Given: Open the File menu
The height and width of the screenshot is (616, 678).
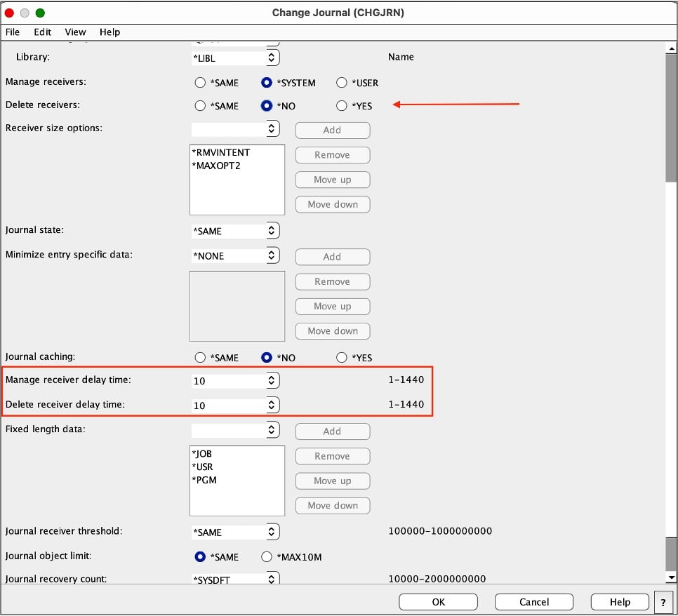Looking at the screenshot, I should click(x=13, y=32).
